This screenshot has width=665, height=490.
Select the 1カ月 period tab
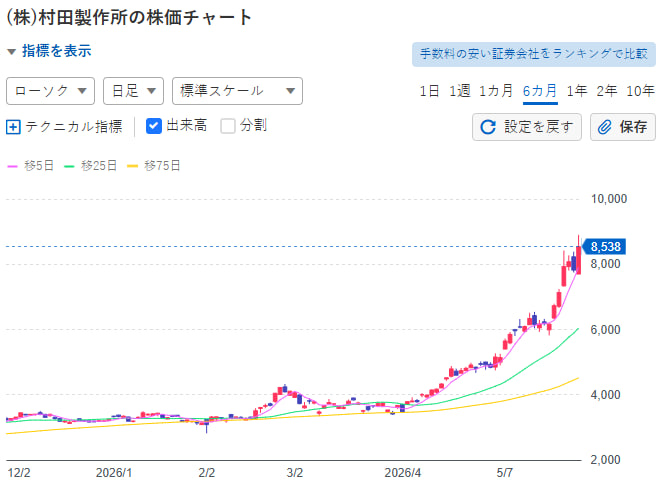496,91
